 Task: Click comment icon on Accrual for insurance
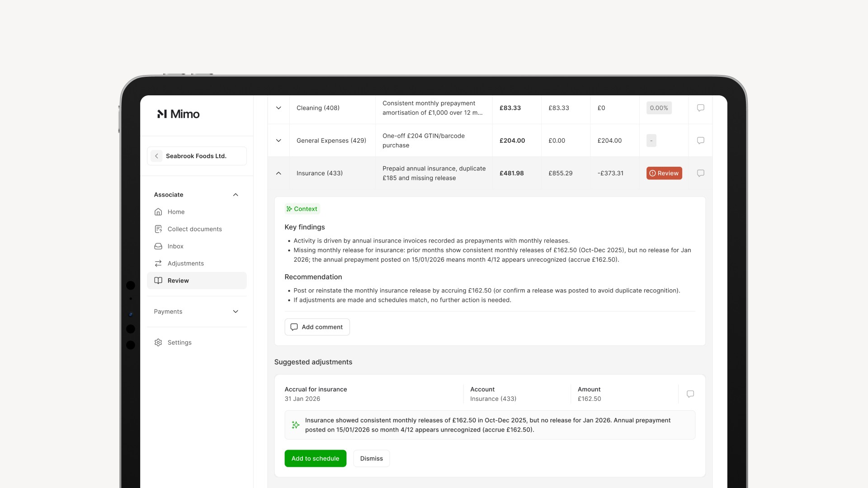[x=690, y=394]
